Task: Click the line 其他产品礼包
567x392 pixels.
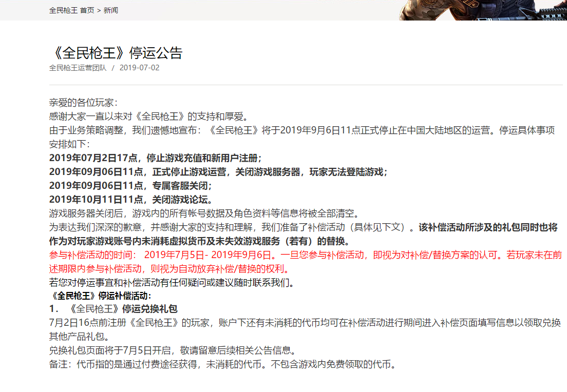Action: [79, 337]
